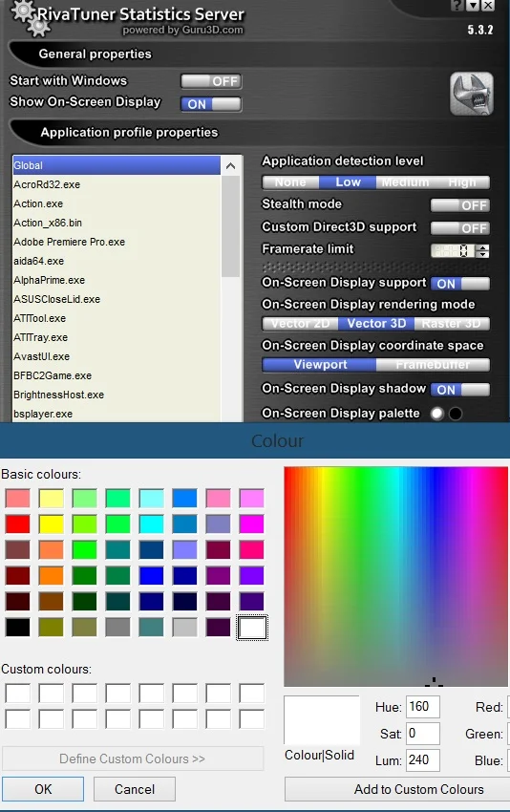The image size is (510, 812).
Task: Toggle On-Screen Display support switch
Action: click(x=459, y=284)
